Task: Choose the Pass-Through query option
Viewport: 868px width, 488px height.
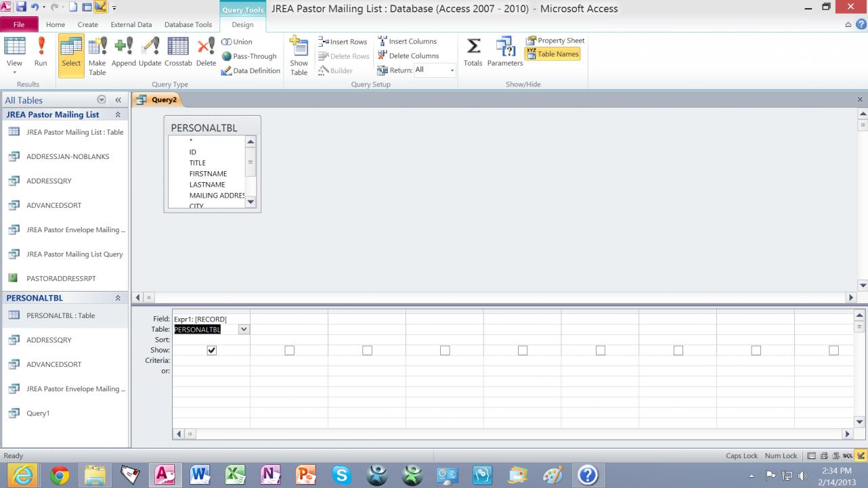Action: (249, 56)
